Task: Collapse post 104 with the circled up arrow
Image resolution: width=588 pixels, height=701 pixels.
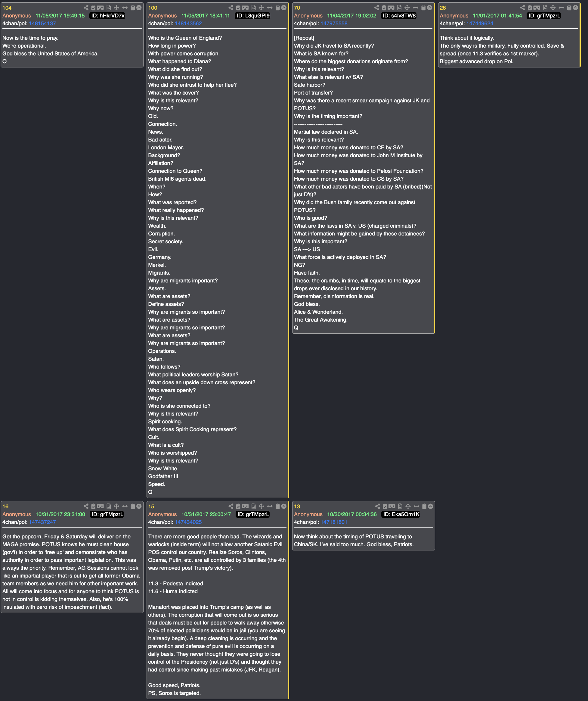Action: click(x=139, y=8)
